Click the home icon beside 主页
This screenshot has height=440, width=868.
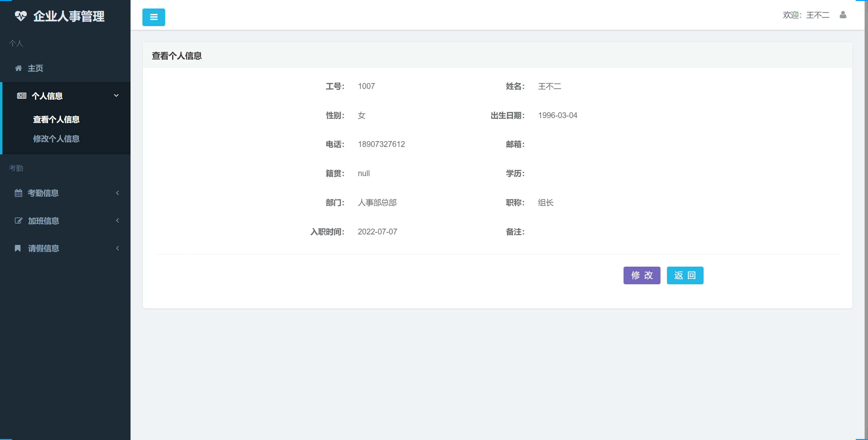[18, 68]
